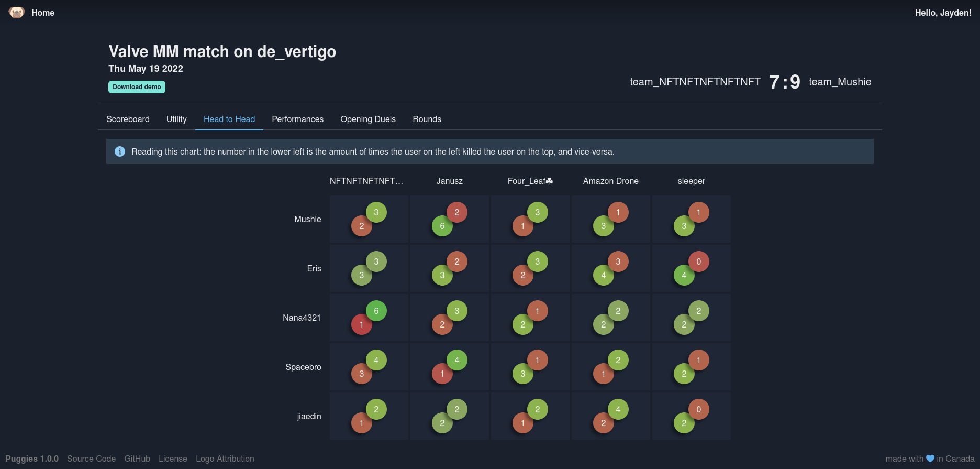
Task: Click the team_NFTNFTNFTNFTNFT team name
Action: (695, 82)
